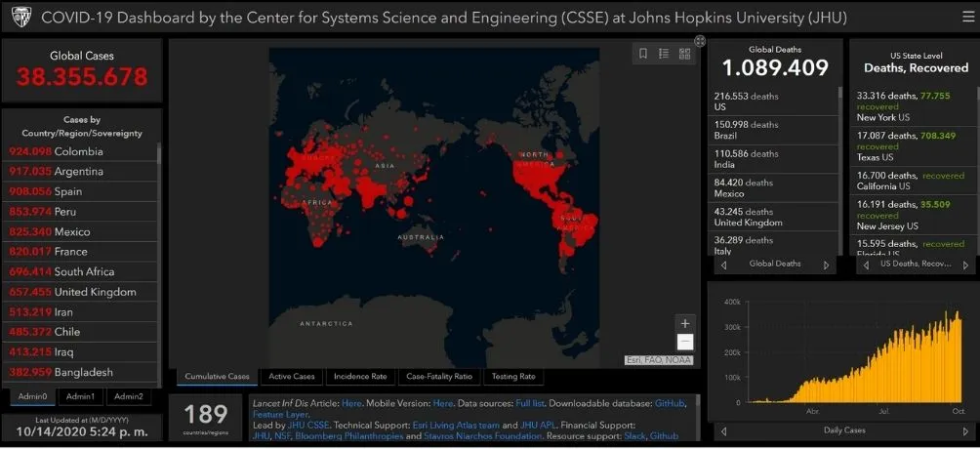
Task: Open the Mobile Version Here link
Action: [443, 403]
